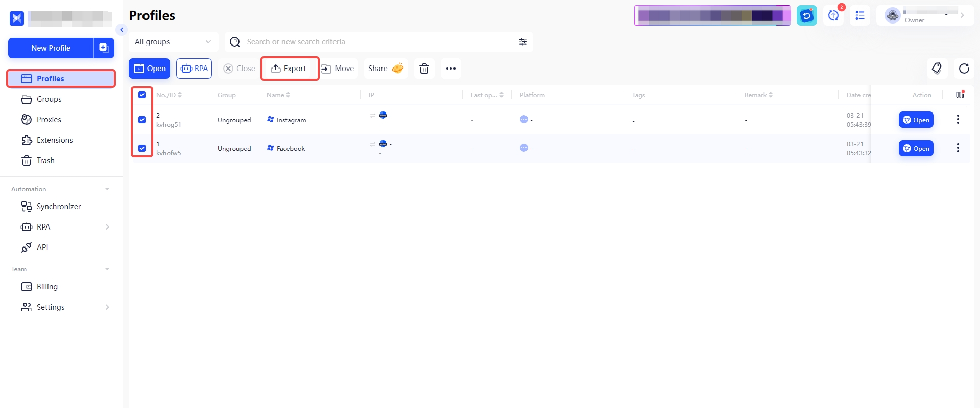980x408 pixels.
Task: Click the trash delete icon in toolbar
Action: click(x=424, y=69)
